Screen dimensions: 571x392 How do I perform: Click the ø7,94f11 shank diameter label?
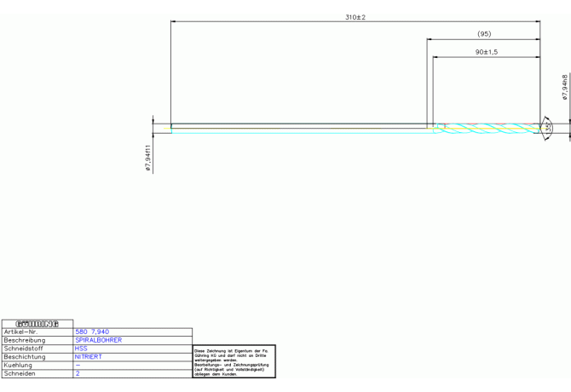(148, 159)
